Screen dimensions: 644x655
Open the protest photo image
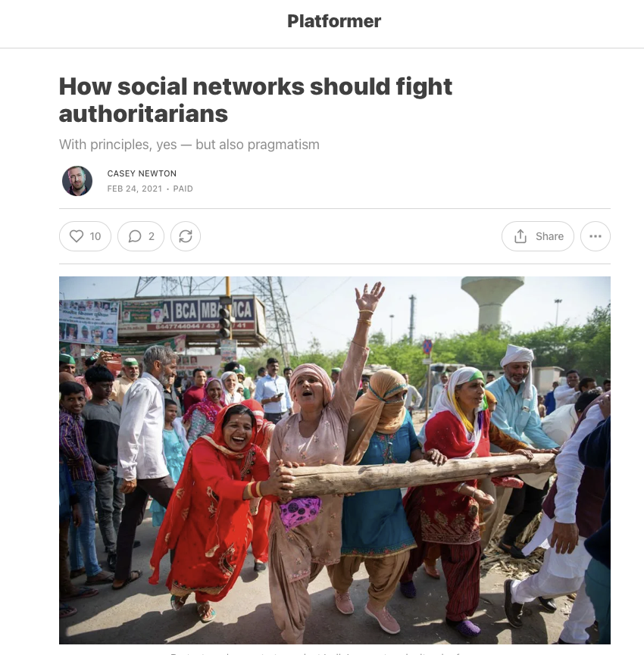coord(335,460)
